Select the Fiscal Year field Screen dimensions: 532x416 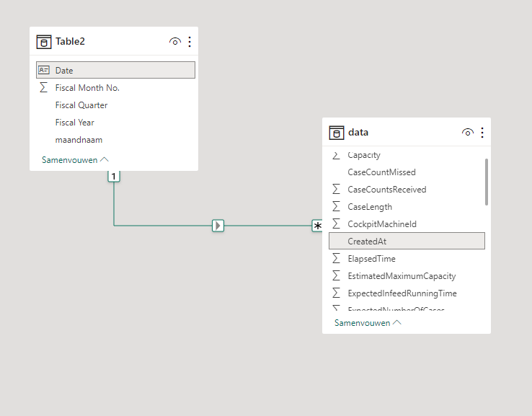point(115,122)
